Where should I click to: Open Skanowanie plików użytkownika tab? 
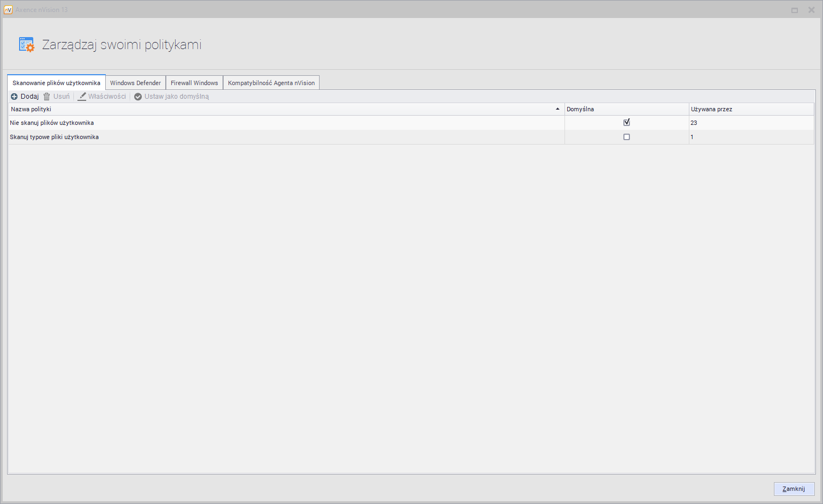click(56, 83)
